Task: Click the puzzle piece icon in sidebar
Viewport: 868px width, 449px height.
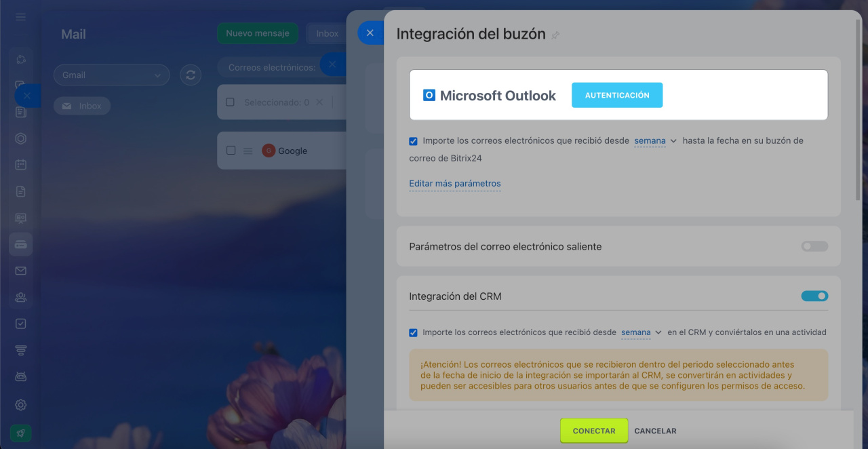Action: pos(20,59)
